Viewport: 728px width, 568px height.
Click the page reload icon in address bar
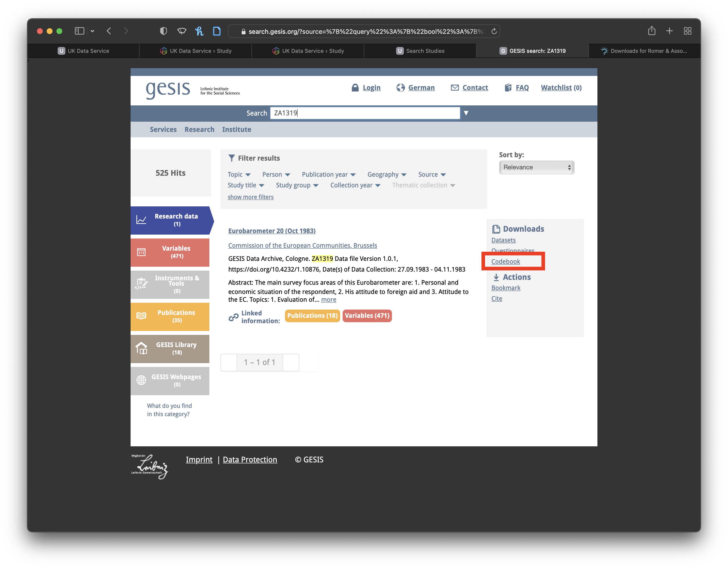pyautogui.click(x=494, y=31)
